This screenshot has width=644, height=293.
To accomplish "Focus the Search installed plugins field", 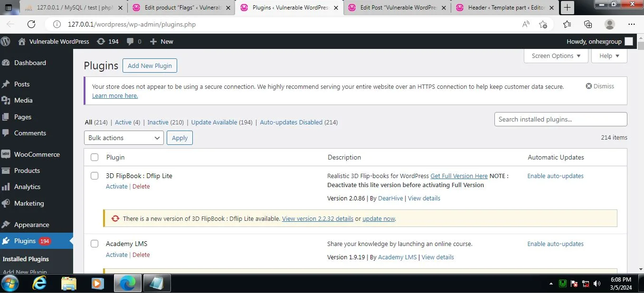I will 560,119.
